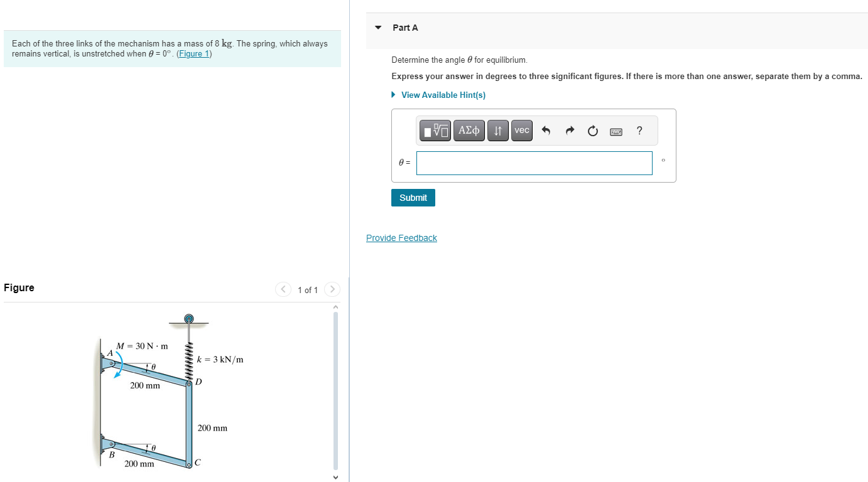
Task: Click the '1 of 1' figure counter
Action: tap(308, 290)
